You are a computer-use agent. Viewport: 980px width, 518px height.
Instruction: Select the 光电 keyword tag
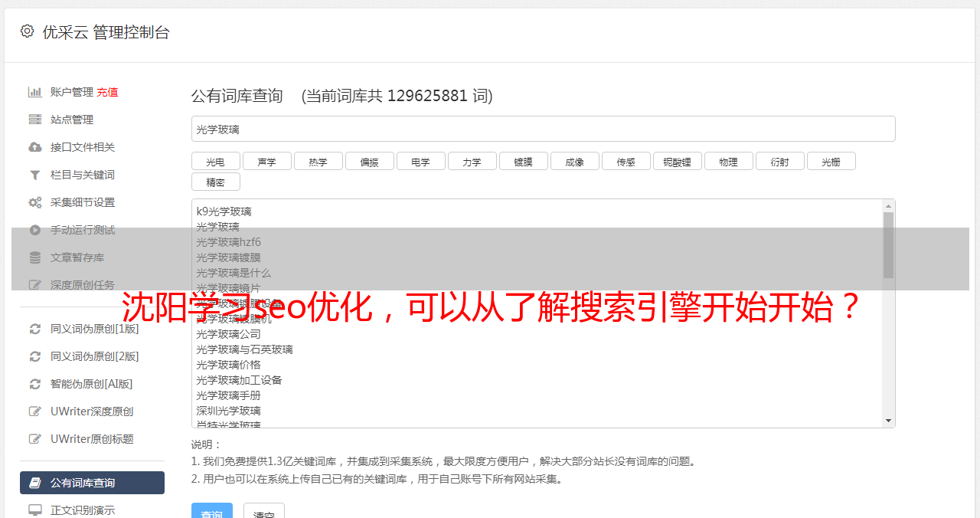click(215, 161)
